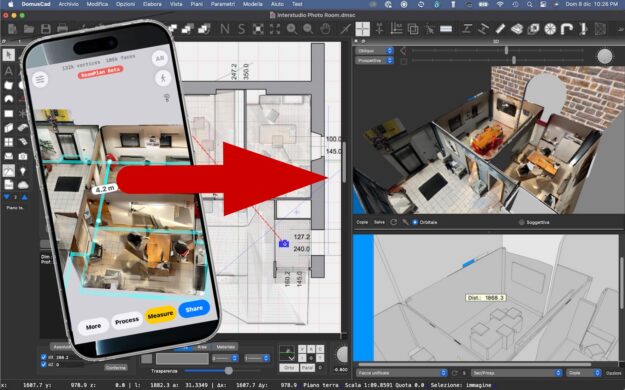
Task: Open the Modifica menu
Action: (97, 4)
